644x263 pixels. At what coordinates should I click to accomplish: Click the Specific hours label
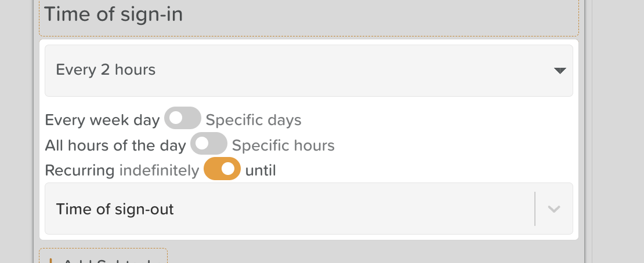point(283,145)
